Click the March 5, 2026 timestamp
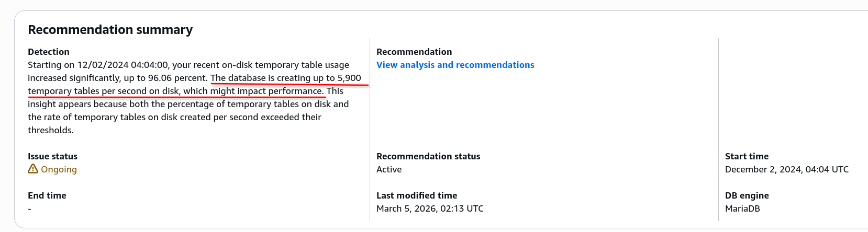 click(x=429, y=208)
